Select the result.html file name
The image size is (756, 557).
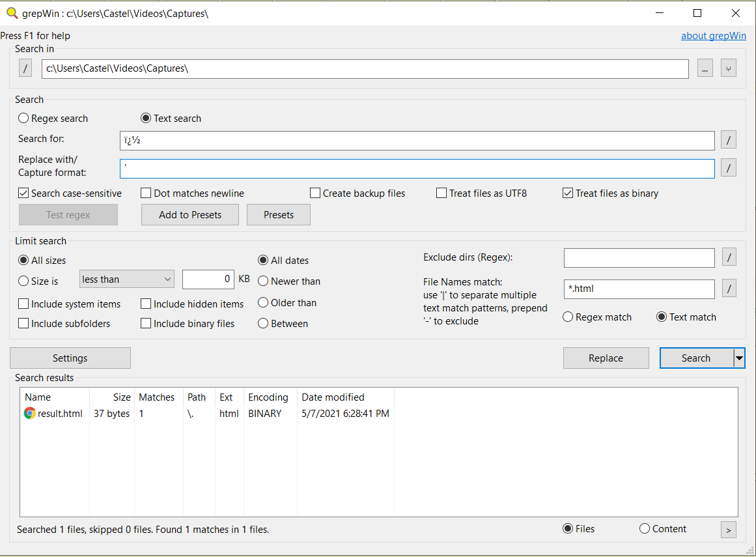click(60, 413)
